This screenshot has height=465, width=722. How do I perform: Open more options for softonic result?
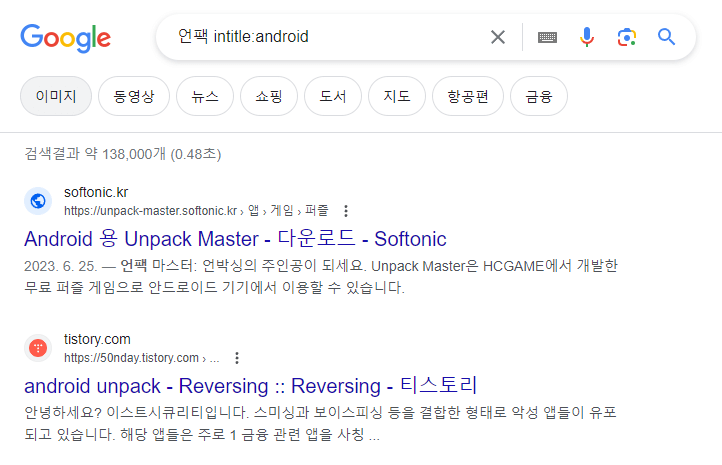click(x=346, y=211)
